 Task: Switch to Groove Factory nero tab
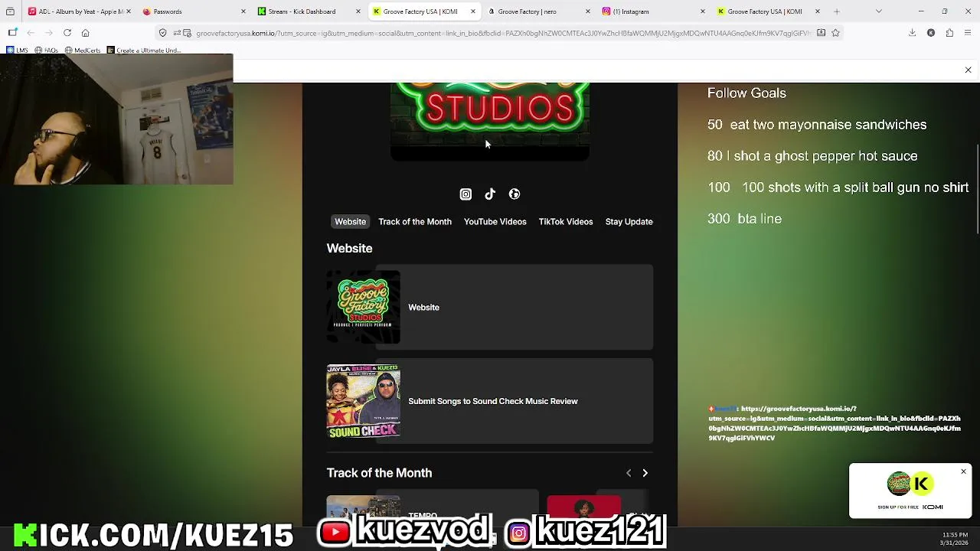point(538,11)
